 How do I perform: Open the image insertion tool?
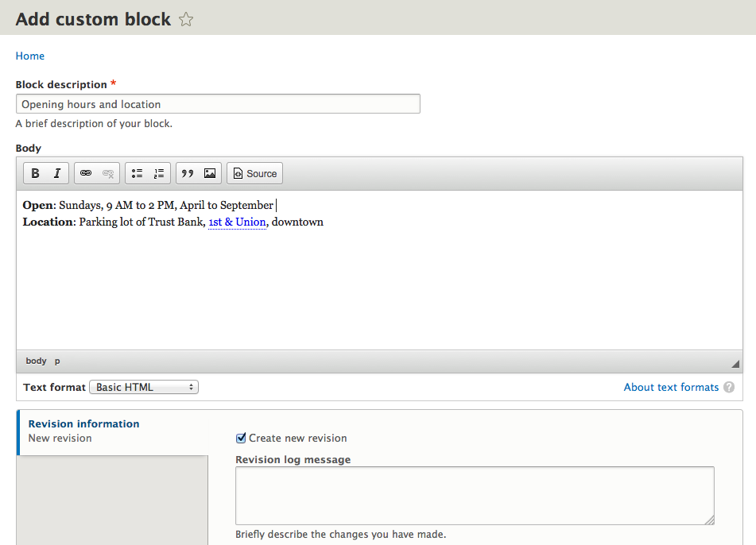pos(208,173)
